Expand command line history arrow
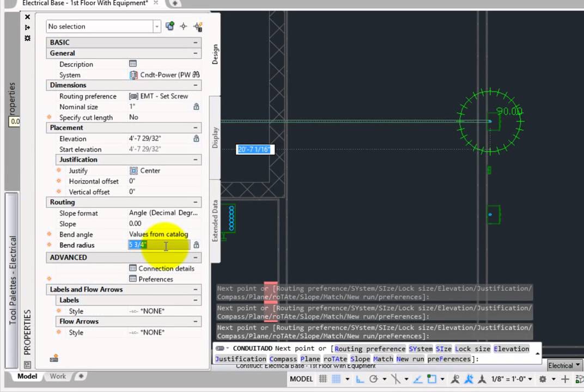The width and height of the screenshot is (584, 392). click(x=538, y=354)
